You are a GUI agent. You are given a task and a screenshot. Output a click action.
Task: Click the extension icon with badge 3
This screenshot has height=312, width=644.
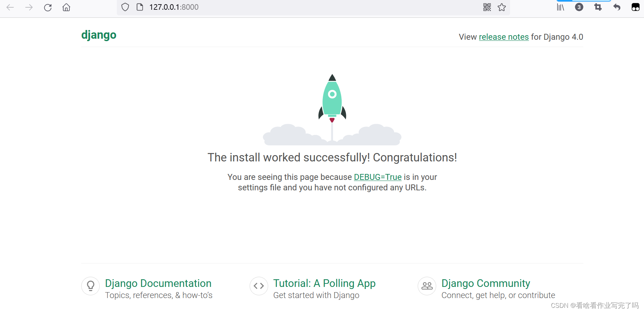(x=579, y=7)
